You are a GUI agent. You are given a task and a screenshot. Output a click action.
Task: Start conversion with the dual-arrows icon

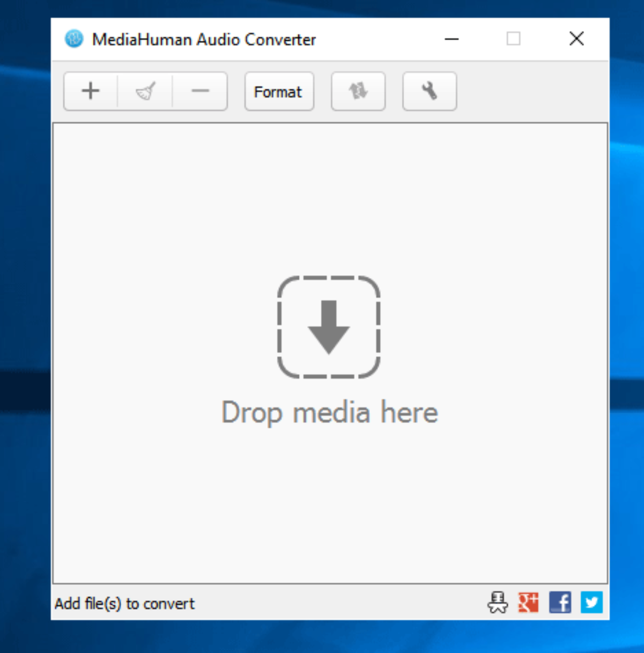tap(358, 91)
